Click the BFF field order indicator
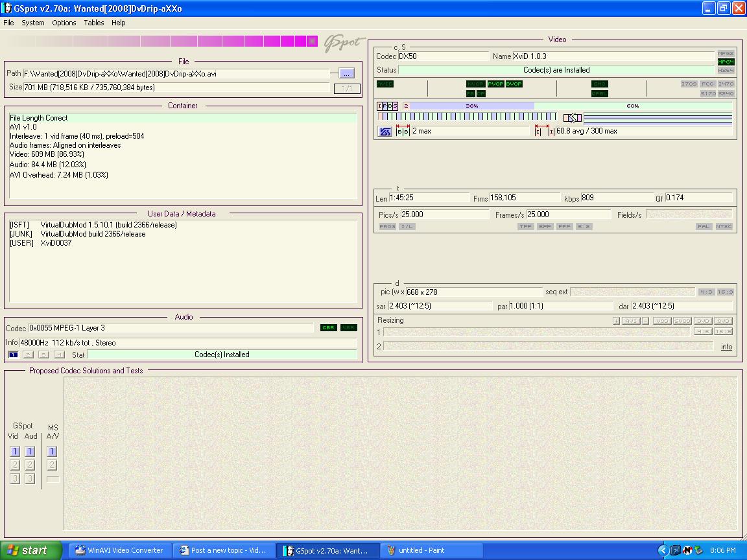747x560 pixels. tap(545, 227)
